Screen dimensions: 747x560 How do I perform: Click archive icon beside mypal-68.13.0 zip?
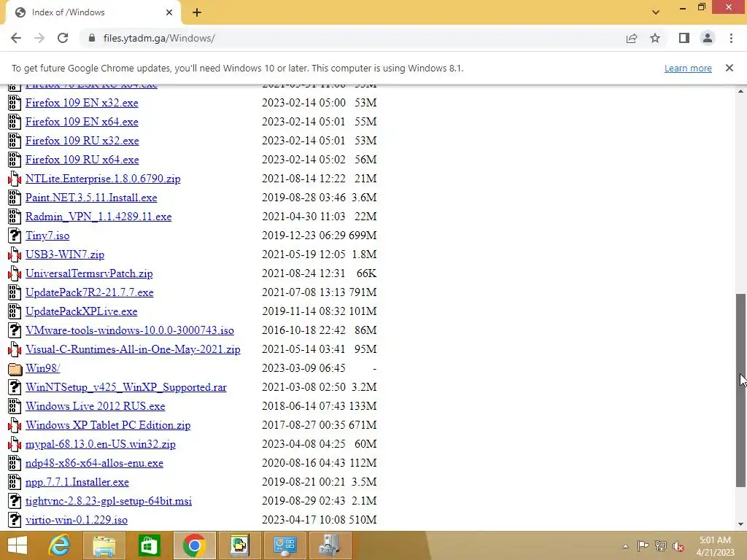click(x=15, y=444)
